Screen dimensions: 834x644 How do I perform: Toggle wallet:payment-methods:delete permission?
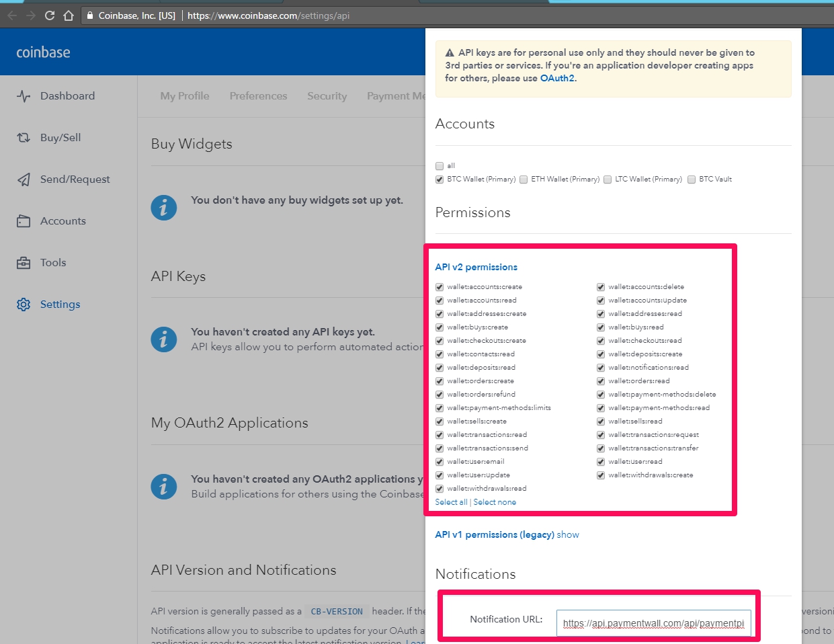coord(601,395)
